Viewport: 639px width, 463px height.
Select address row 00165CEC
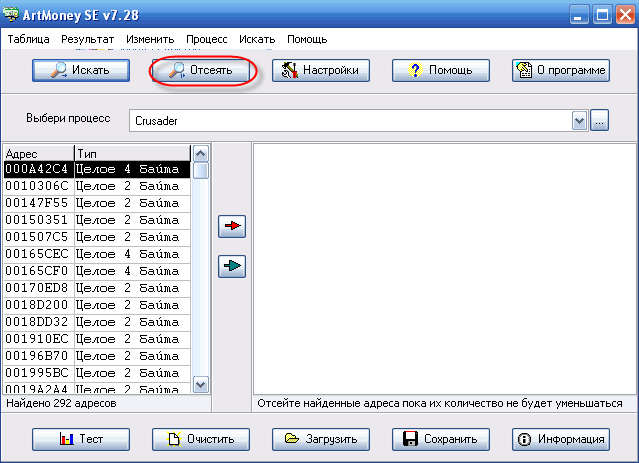97,254
